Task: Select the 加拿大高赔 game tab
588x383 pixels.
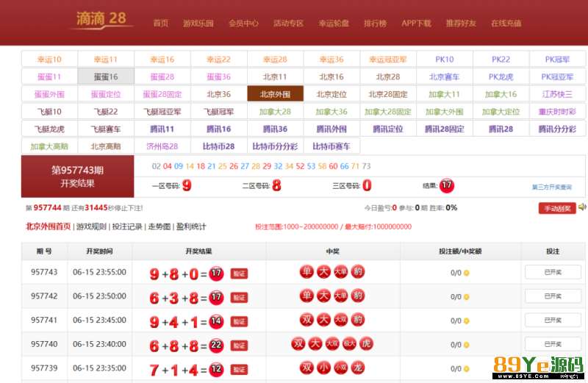Action: (x=49, y=146)
